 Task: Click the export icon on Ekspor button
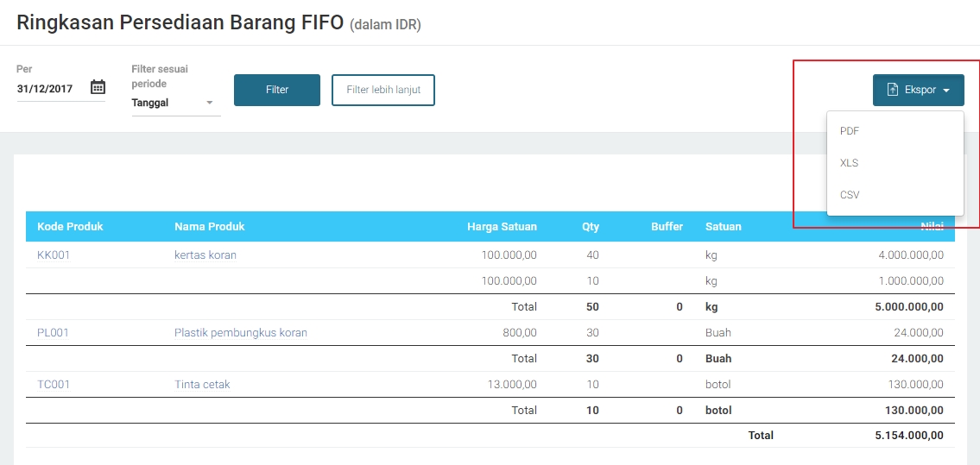click(x=893, y=90)
